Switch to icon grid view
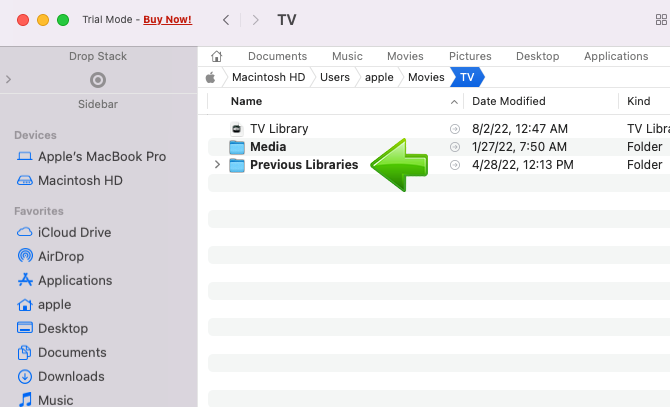 click(661, 20)
